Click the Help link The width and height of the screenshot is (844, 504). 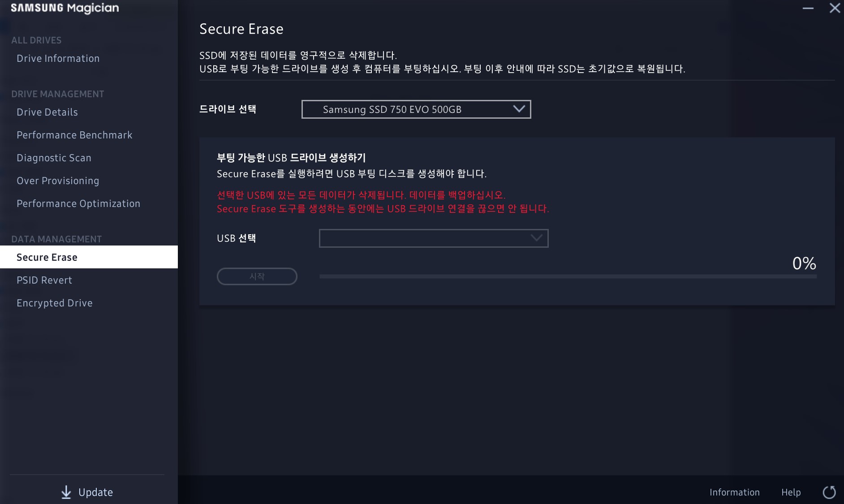click(791, 492)
